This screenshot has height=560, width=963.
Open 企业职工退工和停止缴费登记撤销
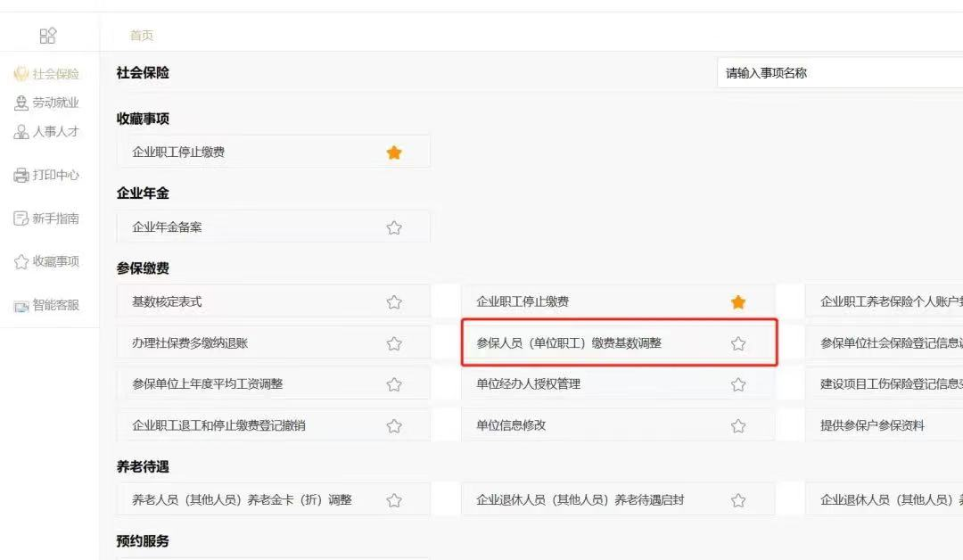click(x=218, y=425)
